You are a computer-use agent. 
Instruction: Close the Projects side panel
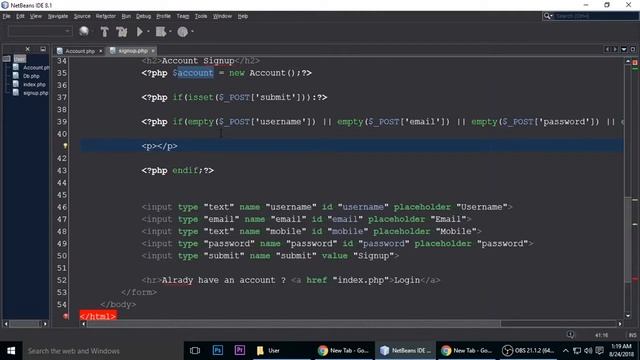coord(27,49)
